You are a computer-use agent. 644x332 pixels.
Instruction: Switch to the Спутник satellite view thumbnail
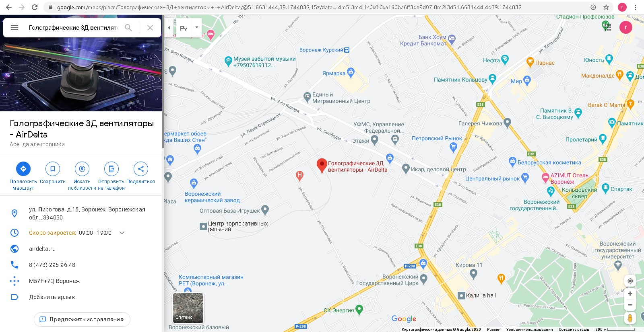[188, 308]
